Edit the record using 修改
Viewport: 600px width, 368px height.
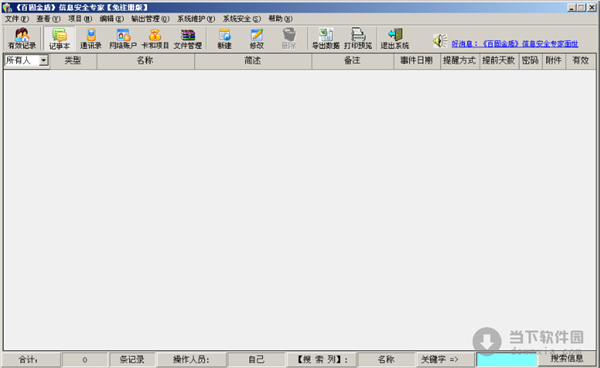[257, 39]
